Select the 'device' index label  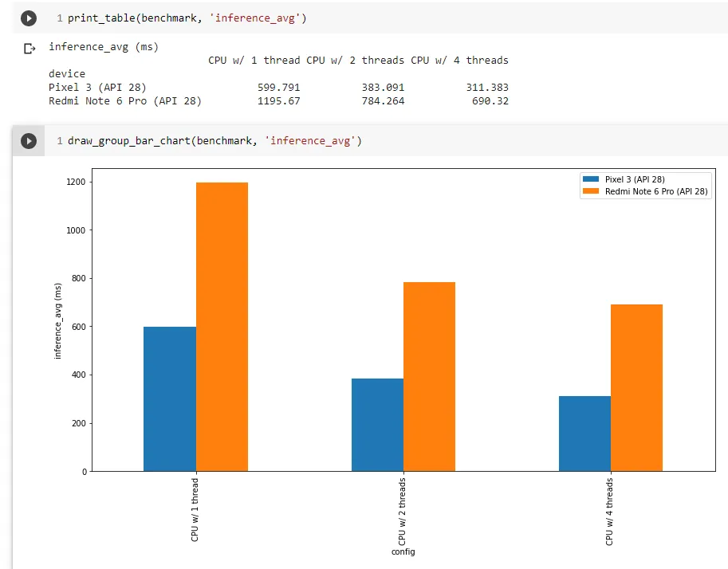(x=67, y=74)
